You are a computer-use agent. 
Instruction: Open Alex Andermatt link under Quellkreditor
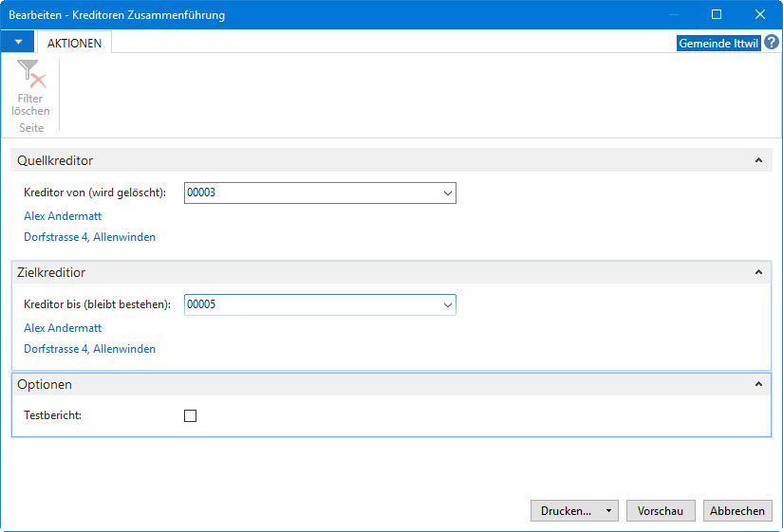point(63,216)
